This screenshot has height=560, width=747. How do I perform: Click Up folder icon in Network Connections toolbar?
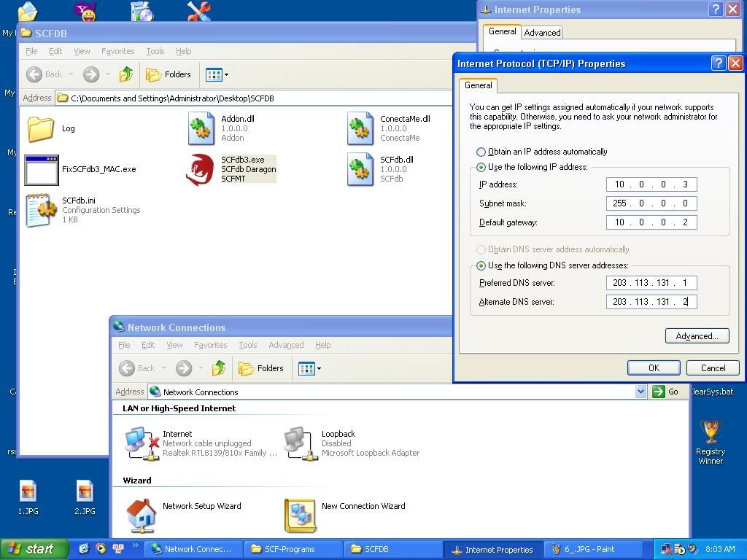pos(219,368)
